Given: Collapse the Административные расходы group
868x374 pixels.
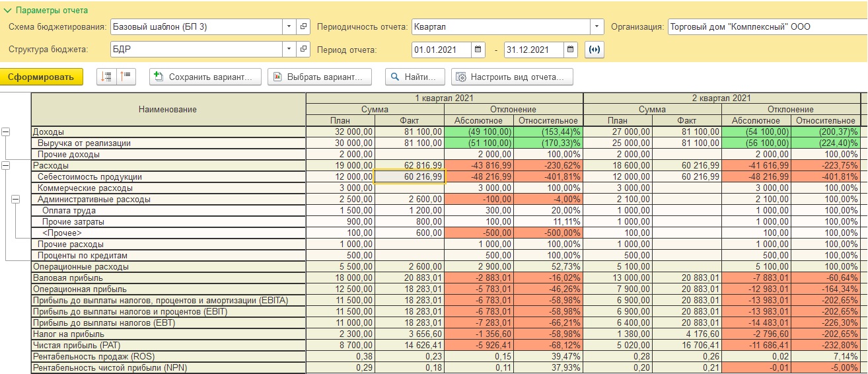Looking at the screenshot, I should [16, 200].
